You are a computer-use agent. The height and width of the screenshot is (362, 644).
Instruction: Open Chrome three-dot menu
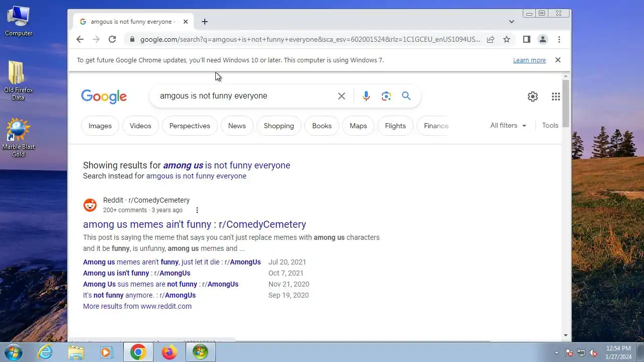559,39
